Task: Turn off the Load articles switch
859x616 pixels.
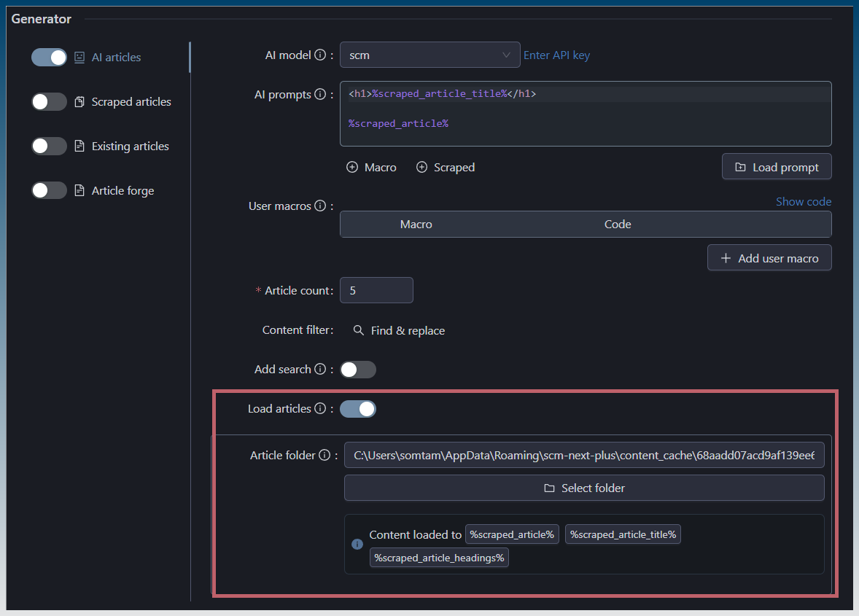Action: pos(358,409)
